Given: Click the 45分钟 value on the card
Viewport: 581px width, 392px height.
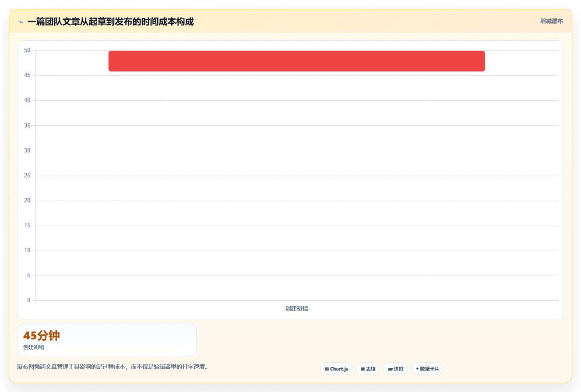Looking at the screenshot, I should [42, 336].
